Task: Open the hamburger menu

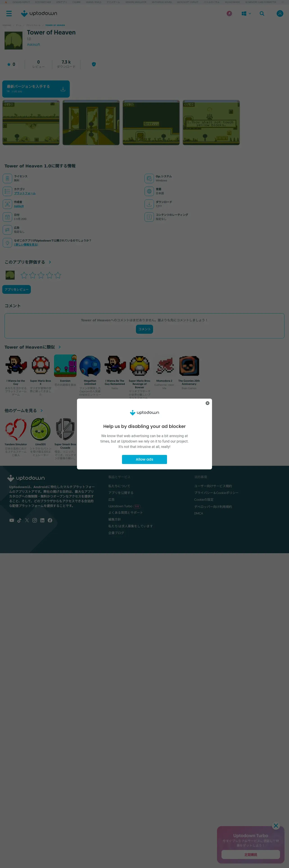Action: tap(9, 14)
